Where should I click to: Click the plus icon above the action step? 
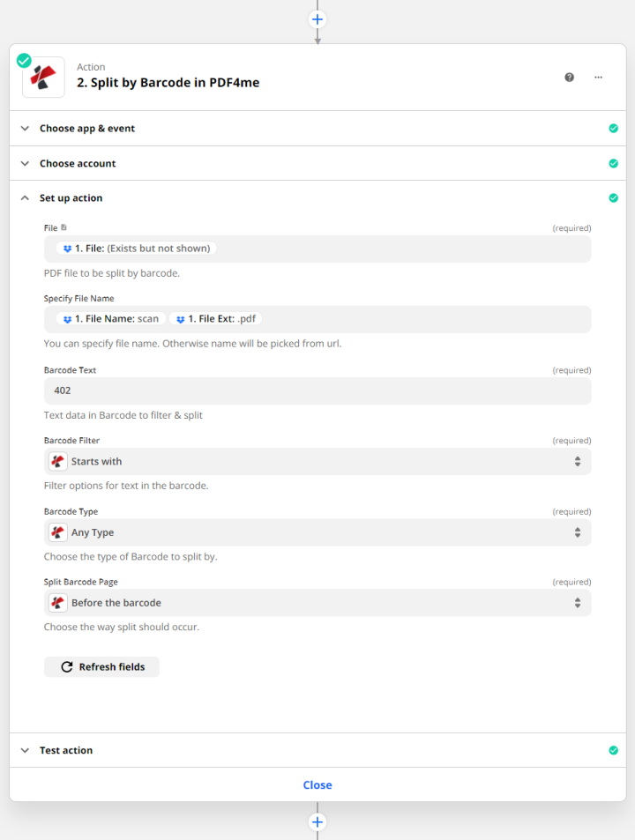(x=317, y=19)
